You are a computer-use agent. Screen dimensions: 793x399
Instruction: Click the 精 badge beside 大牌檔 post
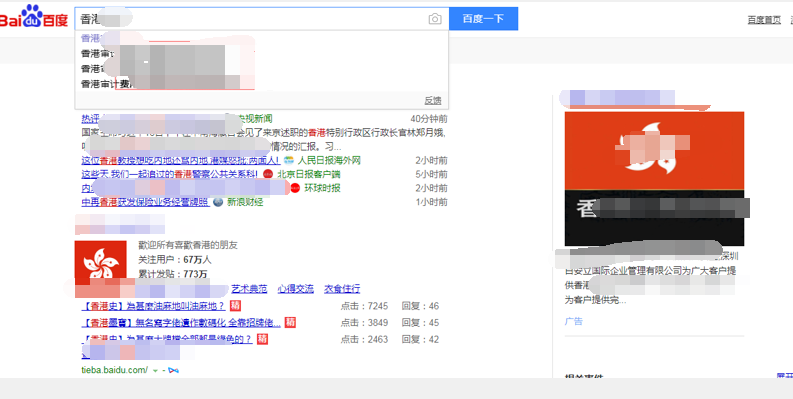click(x=262, y=339)
